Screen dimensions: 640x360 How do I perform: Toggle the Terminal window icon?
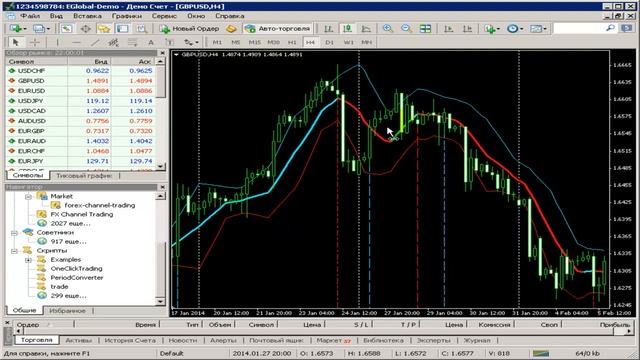pyautogui.click(x=122, y=29)
